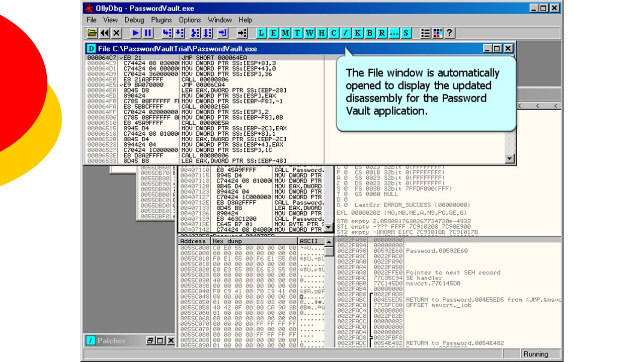
Task: Open Appearance options colored grid icon
Action: [x=438, y=33]
